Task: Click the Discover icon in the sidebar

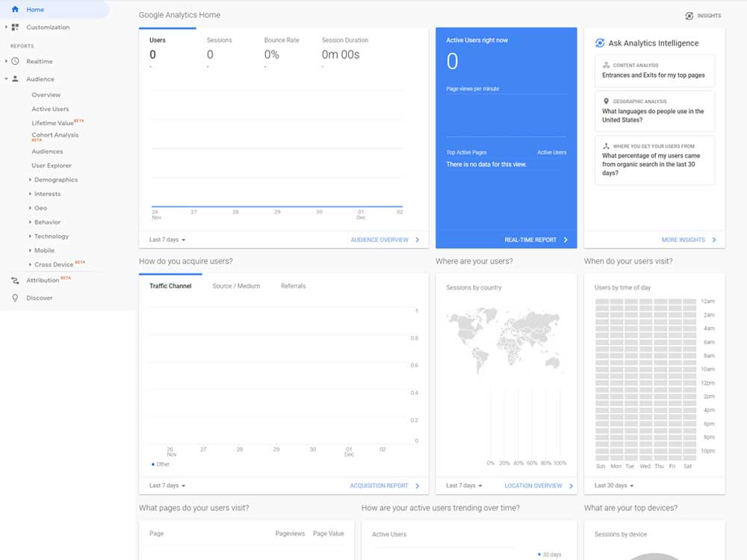Action: (13, 297)
